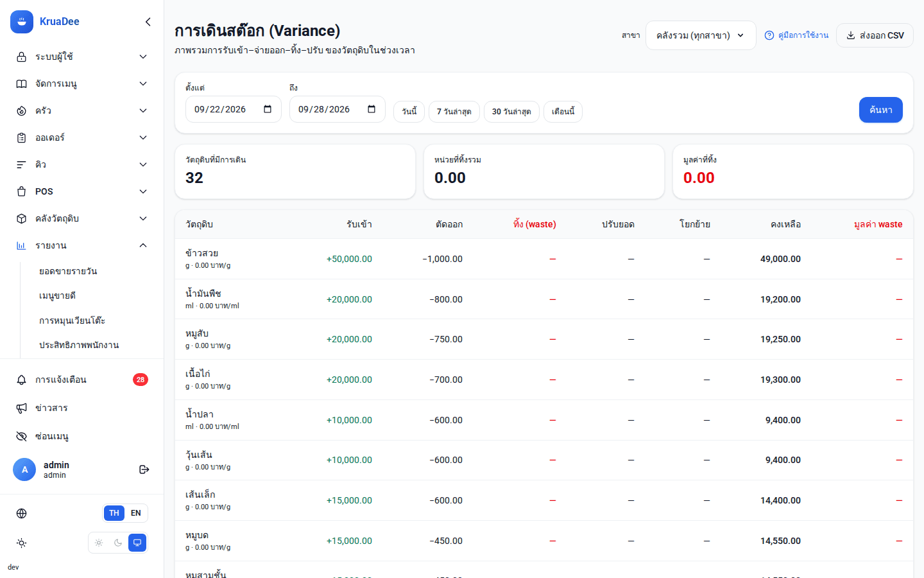Image resolution: width=924 pixels, height=578 pixels.
Task: Click the box icon for คลังวัตถุดิบ
Action: (x=21, y=218)
